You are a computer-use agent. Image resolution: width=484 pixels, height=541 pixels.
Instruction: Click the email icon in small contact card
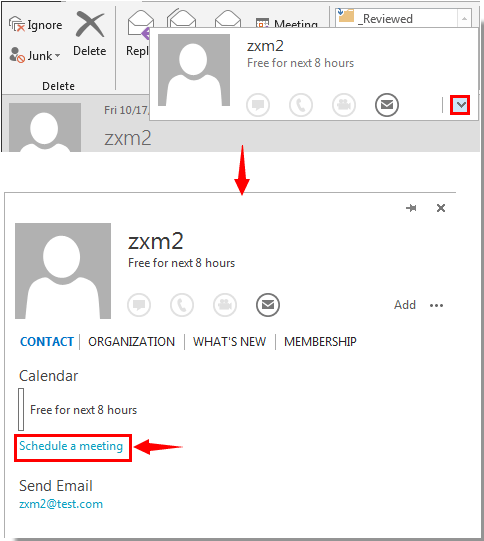pos(387,105)
